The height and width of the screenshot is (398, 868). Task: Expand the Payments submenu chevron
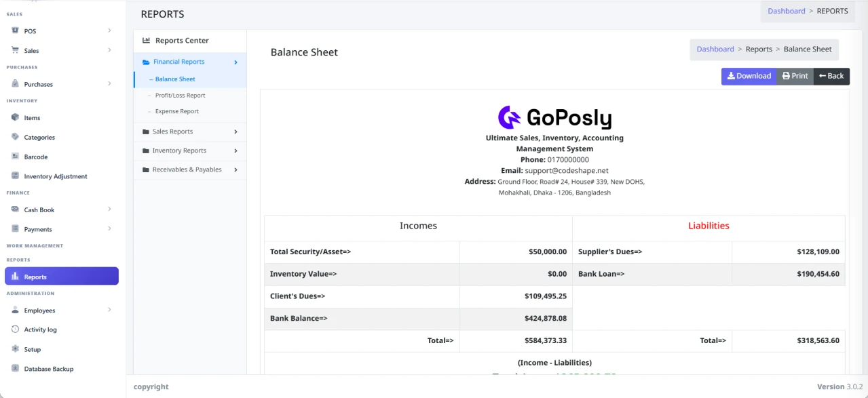tap(109, 229)
